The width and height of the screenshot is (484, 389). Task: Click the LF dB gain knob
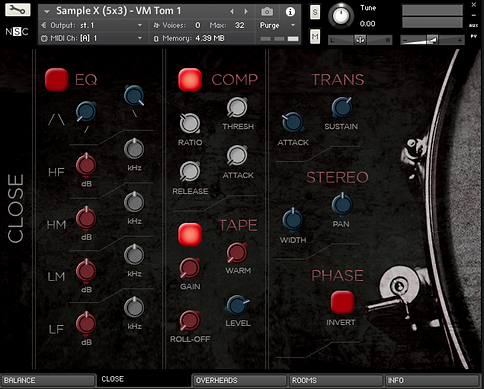tap(86, 324)
